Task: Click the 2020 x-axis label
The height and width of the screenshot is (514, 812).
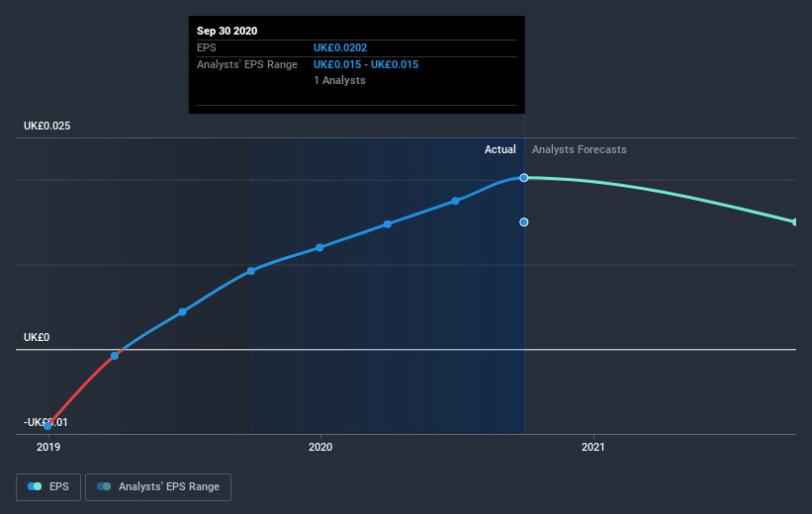Action: pos(320,447)
